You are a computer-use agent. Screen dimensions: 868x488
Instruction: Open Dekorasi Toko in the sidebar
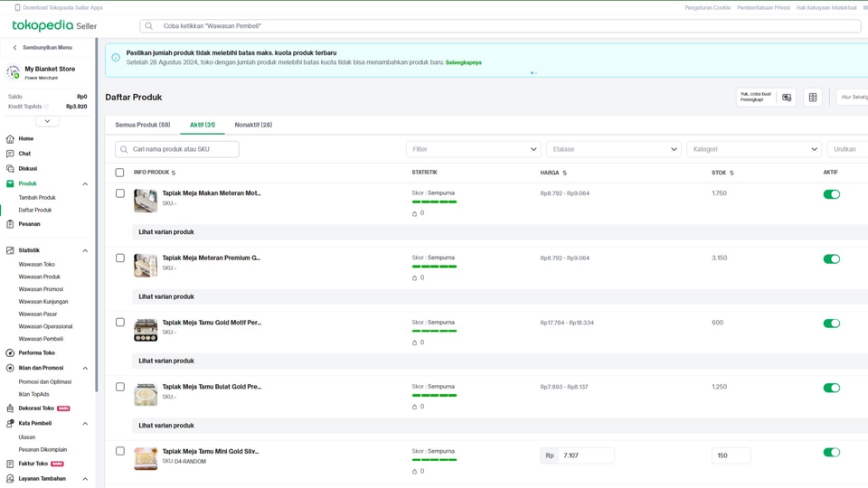pyautogui.click(x=36, y=408)
